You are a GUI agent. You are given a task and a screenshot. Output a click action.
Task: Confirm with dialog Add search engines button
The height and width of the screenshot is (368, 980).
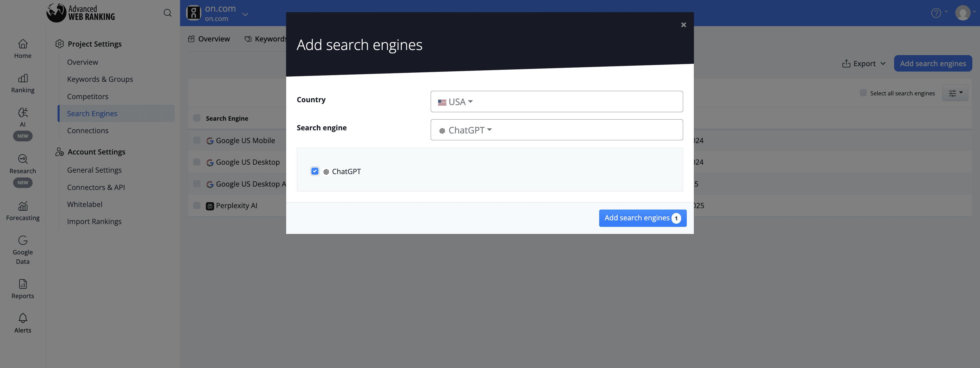[643, 218]
